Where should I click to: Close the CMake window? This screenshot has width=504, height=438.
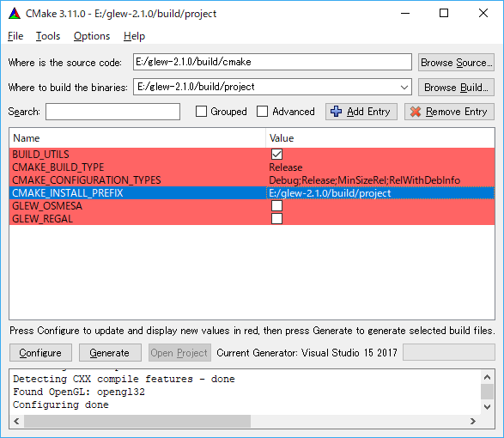point(483,13)
